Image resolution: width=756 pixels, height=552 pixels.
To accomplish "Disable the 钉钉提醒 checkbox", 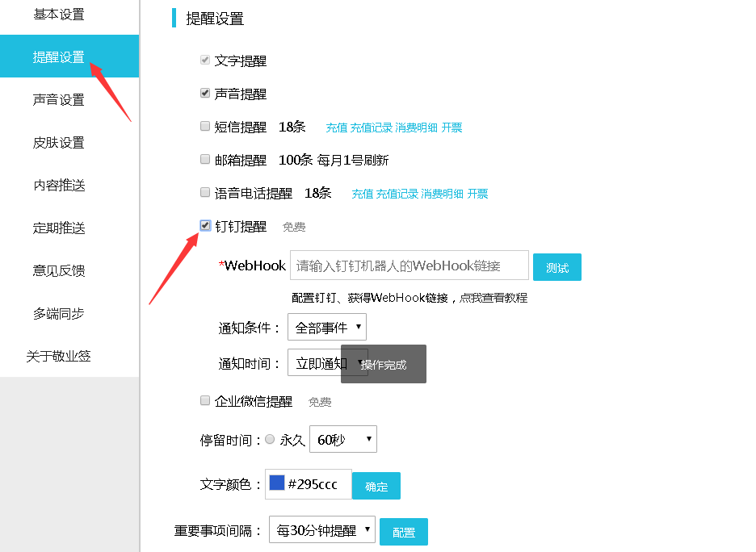I will 205,225.
